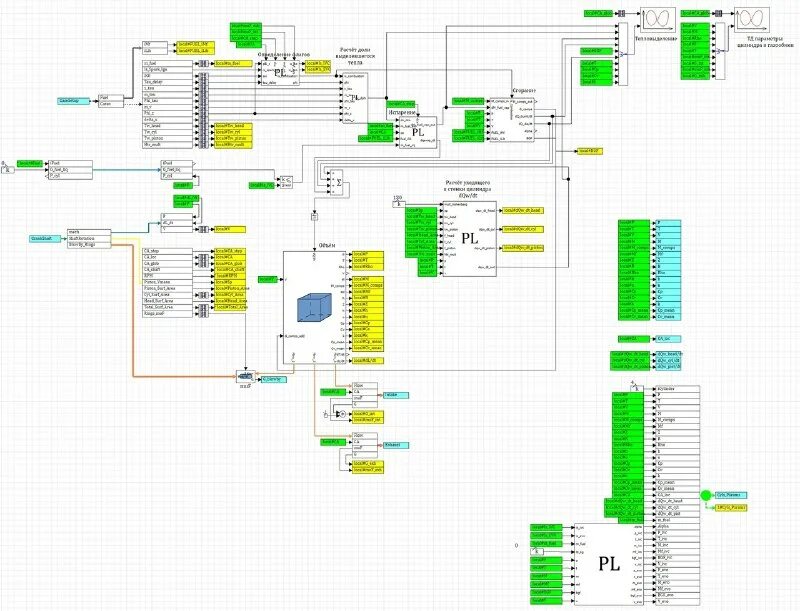Click the yellow "localRkp_fuel" signal tag
800x611 pixels.
(233, 63)
